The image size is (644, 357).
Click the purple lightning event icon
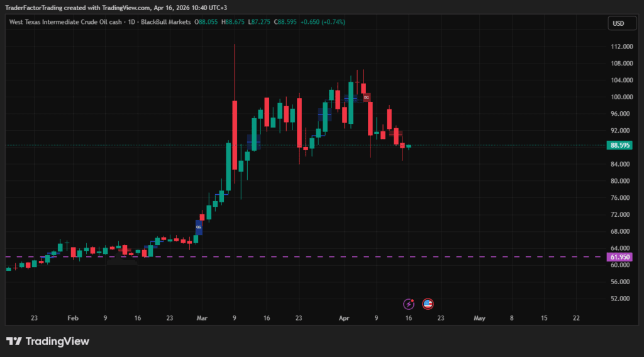[409, 304]
